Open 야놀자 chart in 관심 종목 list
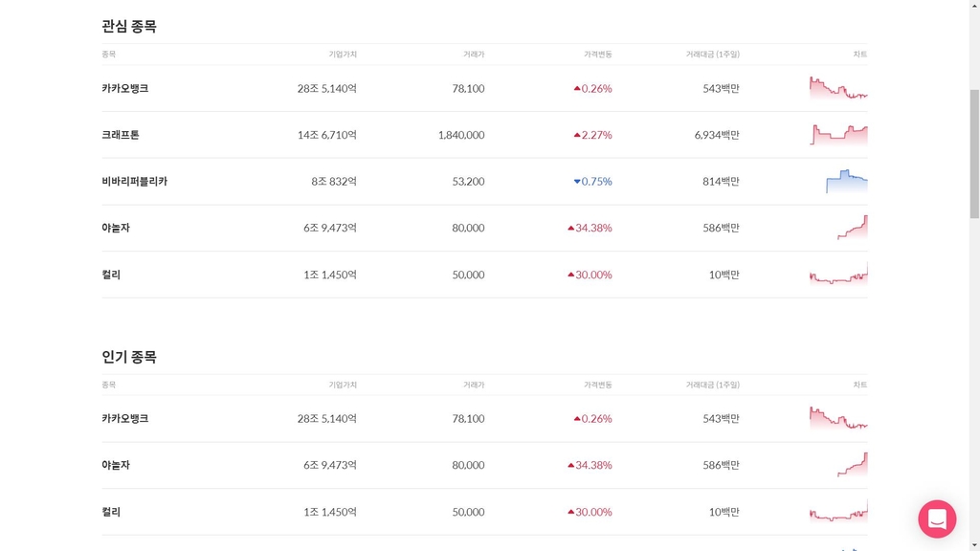The width and height of the screenshot is (980, 551). [852, 228]
